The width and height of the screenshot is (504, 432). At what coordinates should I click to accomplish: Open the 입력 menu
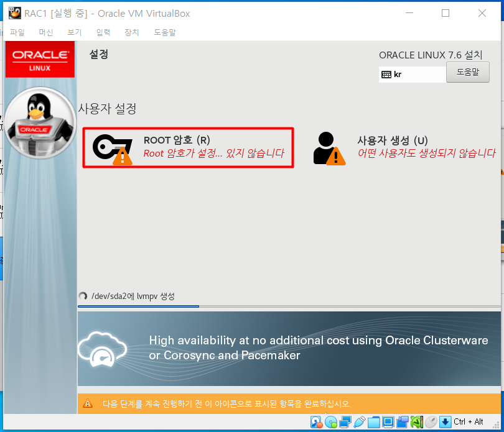[103, 32]
